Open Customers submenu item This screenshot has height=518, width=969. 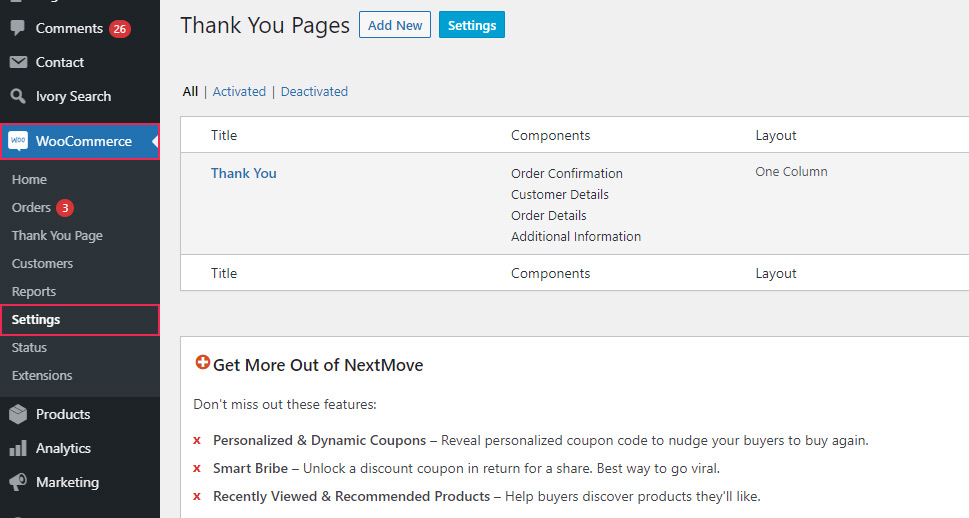42,263
